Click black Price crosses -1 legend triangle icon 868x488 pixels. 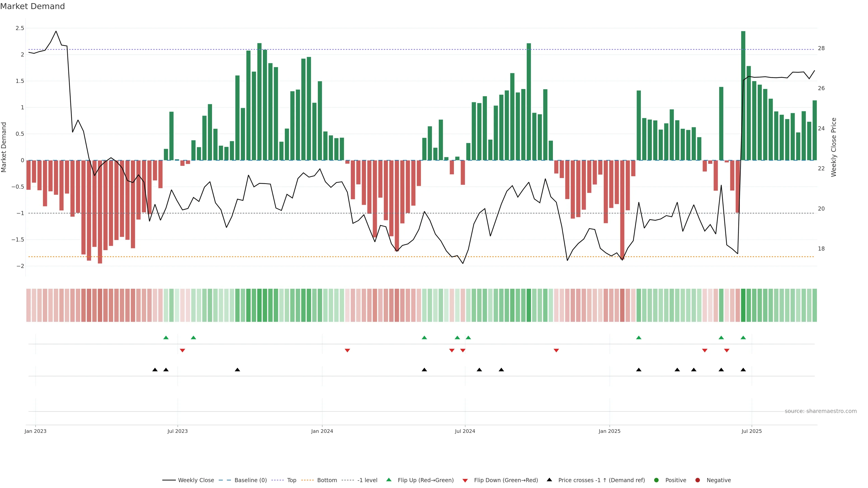[549, 480]
